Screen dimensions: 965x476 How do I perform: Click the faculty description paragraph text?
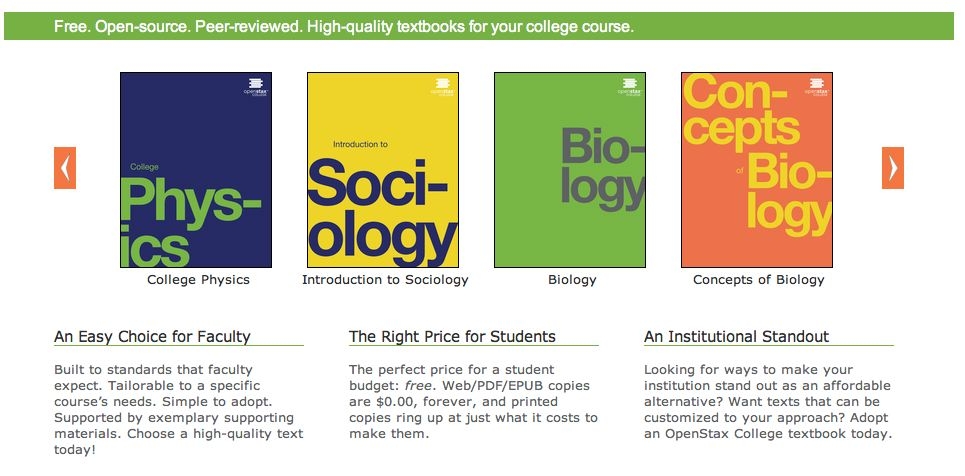178,409
